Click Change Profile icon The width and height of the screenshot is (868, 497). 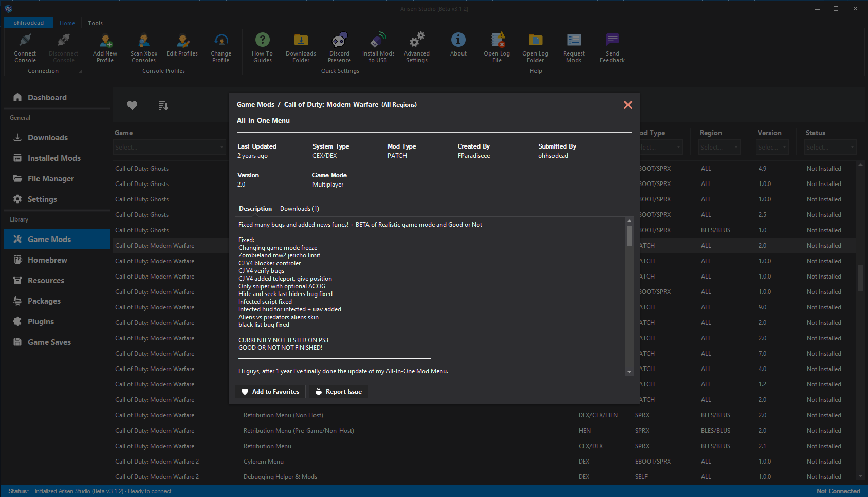221,47
